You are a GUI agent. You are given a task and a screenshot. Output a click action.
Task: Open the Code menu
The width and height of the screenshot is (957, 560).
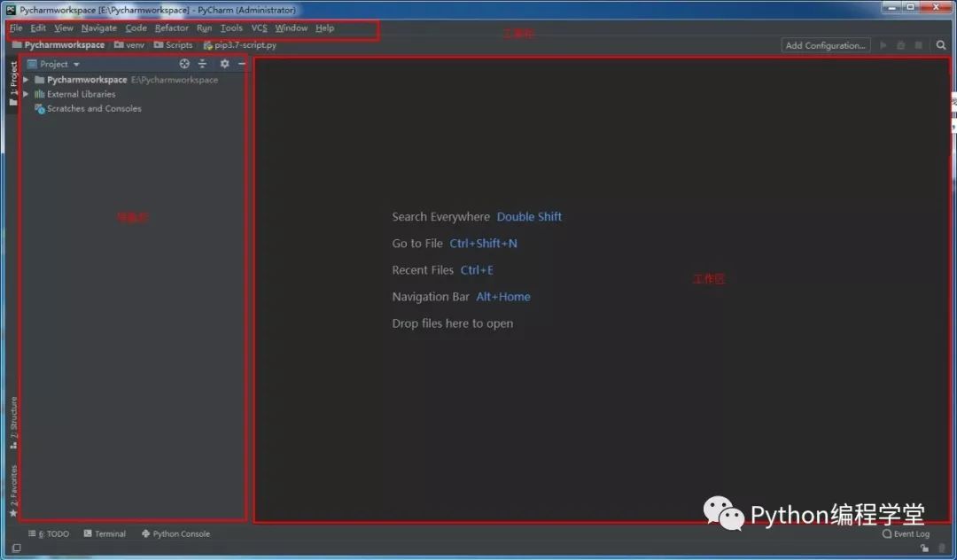pos(136,28)
